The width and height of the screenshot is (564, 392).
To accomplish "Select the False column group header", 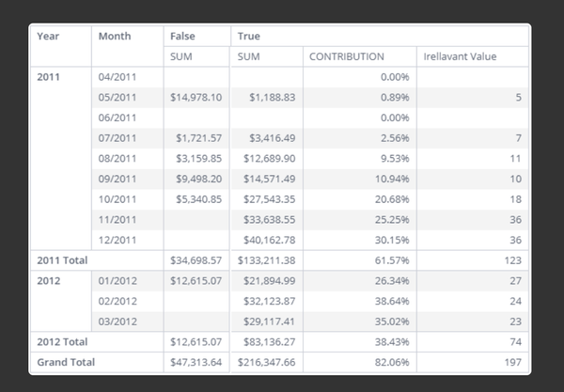I will (183, 37).
